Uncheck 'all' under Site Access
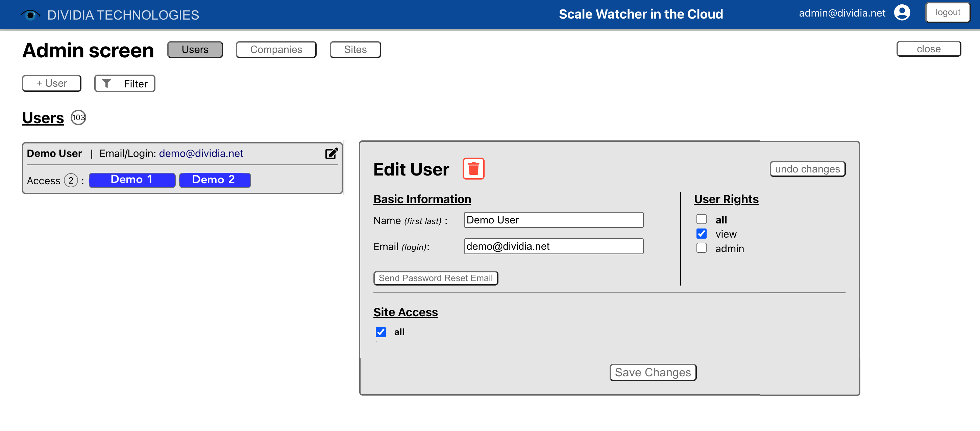The image size is (980, 431). tap(381, 332)
